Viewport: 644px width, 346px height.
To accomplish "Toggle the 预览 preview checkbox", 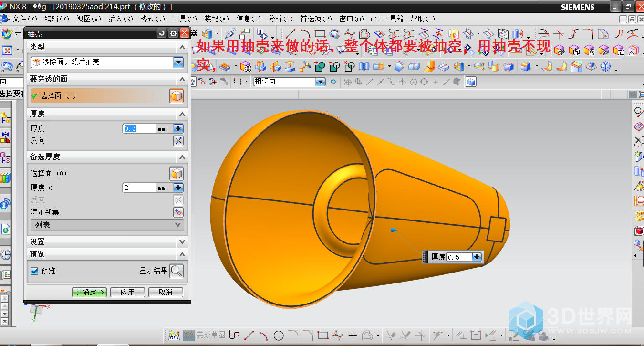I will tap(34, 271).
